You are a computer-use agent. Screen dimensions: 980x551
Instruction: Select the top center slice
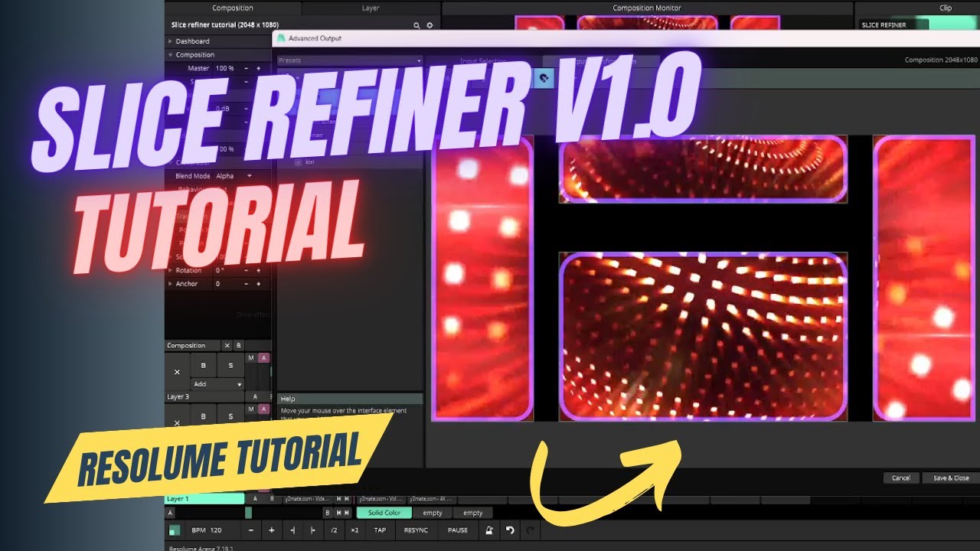703,169
